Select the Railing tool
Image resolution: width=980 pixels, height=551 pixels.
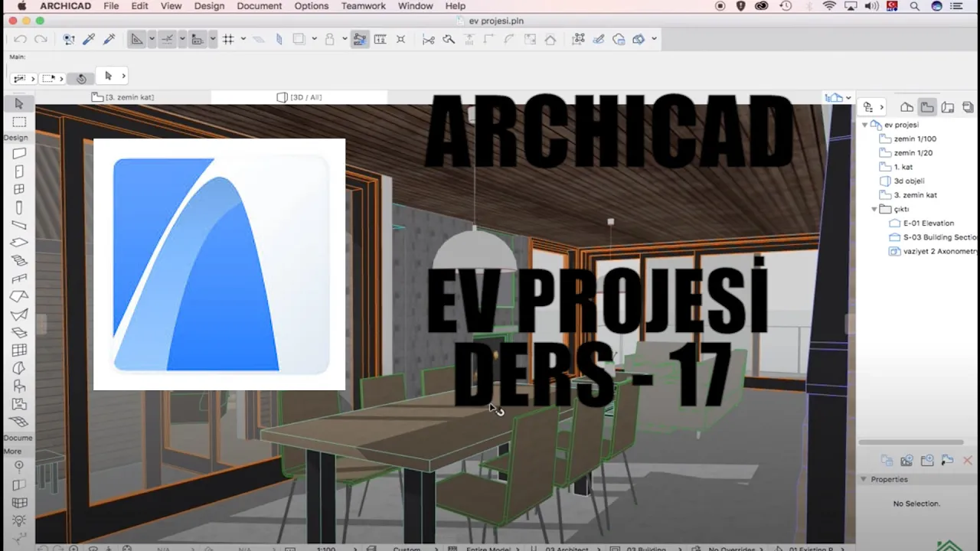(19, 279)
